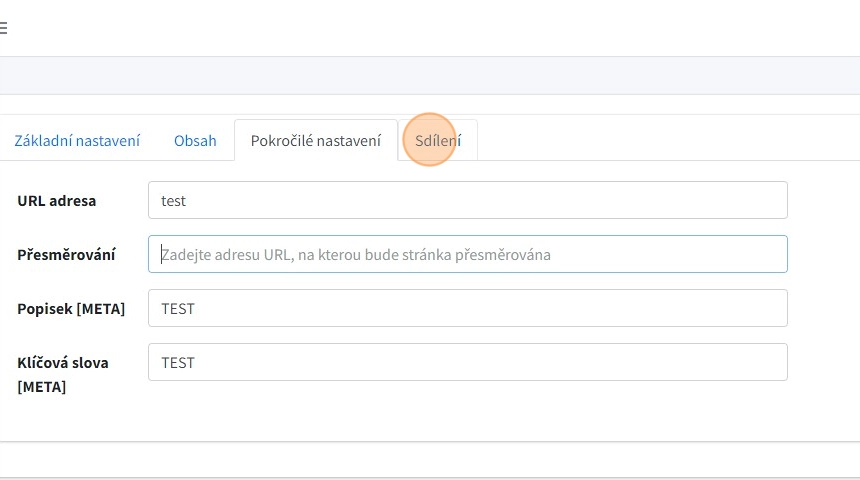Click the white top header bar
The height and width of the screenshot is (480, 860).
430,28
